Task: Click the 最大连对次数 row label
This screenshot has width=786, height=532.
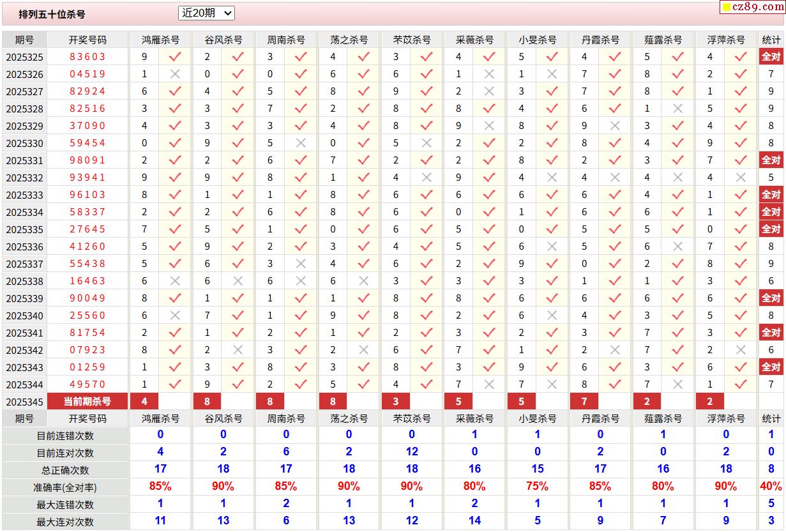Action: [x=65, y=522]
